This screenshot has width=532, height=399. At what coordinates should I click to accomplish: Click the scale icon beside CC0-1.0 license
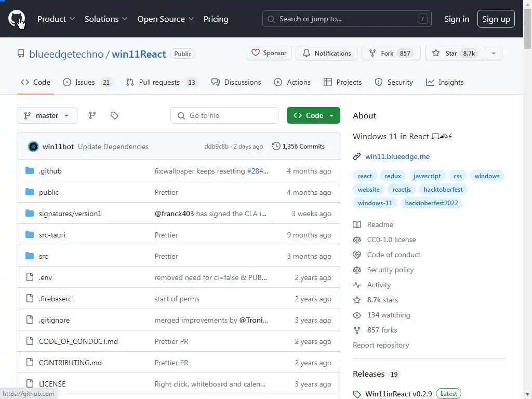point(357,240)
